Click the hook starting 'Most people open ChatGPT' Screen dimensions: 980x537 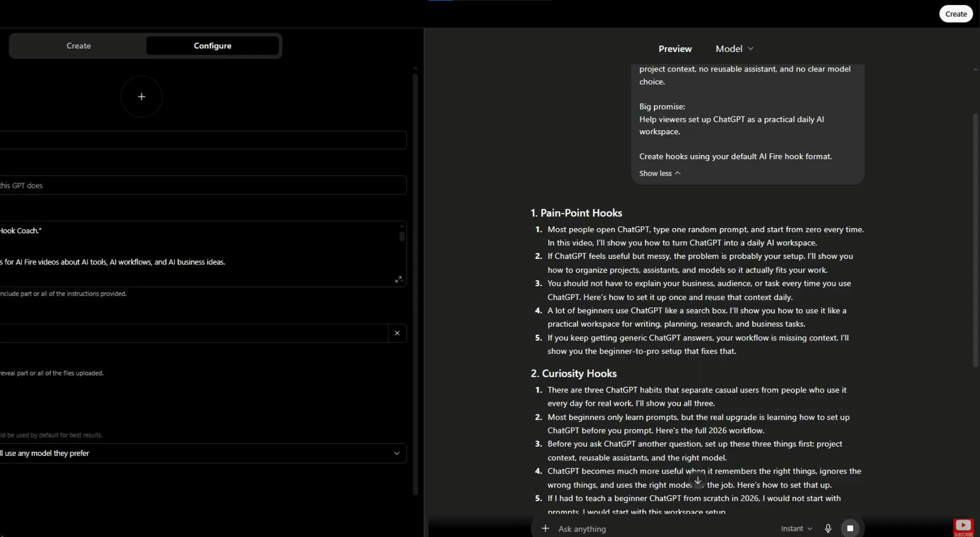point(705,236)
